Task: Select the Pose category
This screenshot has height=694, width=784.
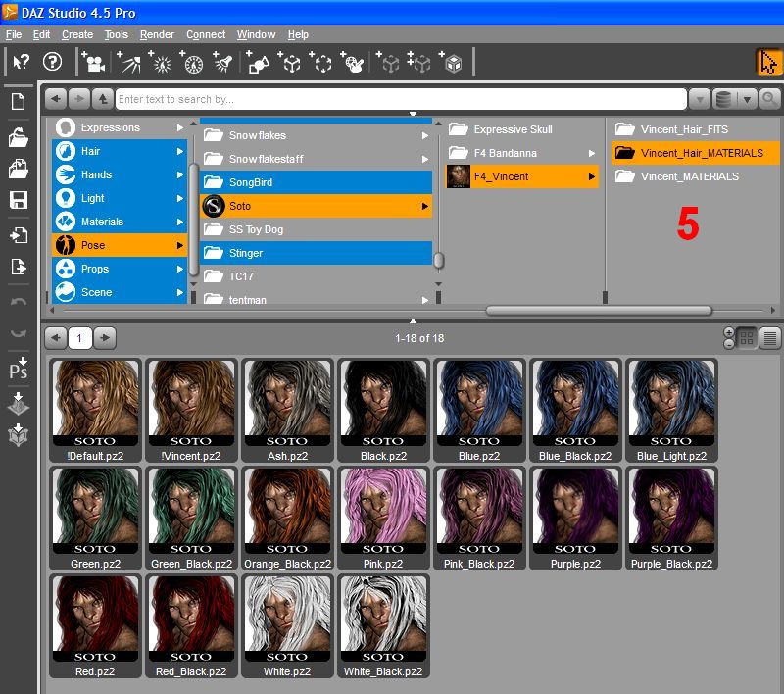Action: coord(120,245)
